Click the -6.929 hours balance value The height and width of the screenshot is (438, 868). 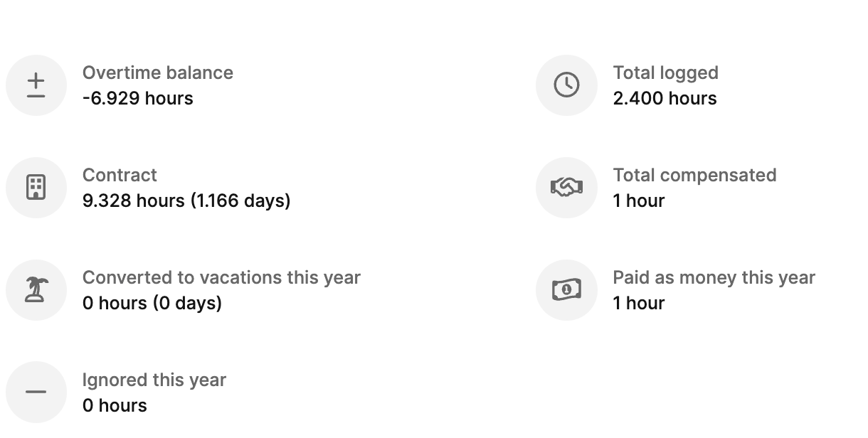pyautogui.click(x=137, y=99)
